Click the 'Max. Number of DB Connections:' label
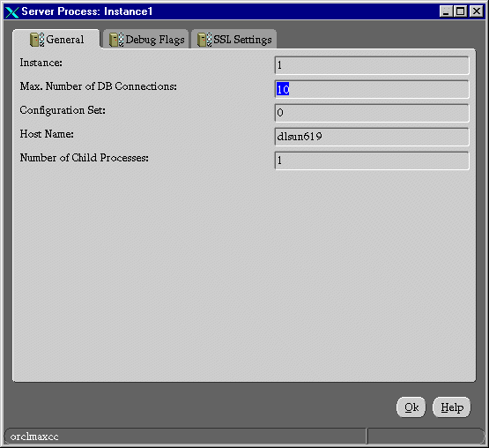 pos(98,86)
